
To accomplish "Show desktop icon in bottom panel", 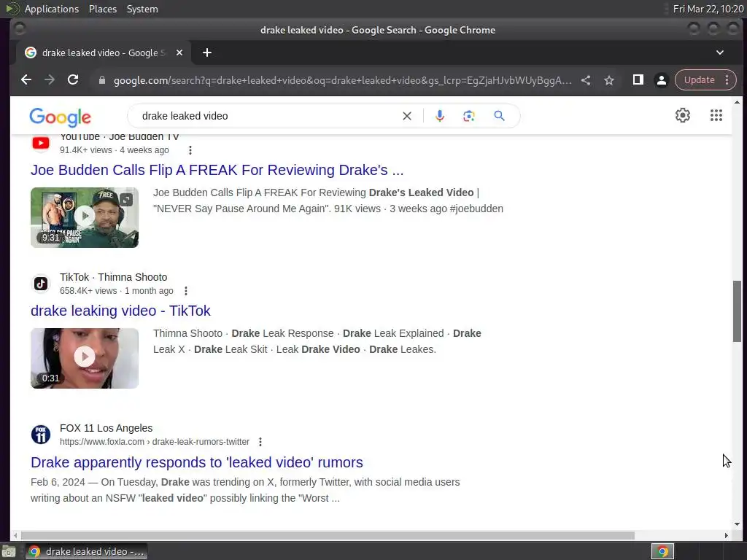I will pos(8,552).
